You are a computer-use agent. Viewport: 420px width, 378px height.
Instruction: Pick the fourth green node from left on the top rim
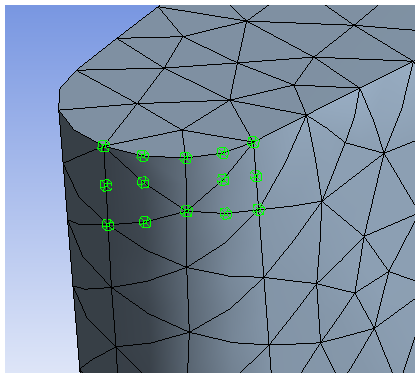click(x=223, y=153)
